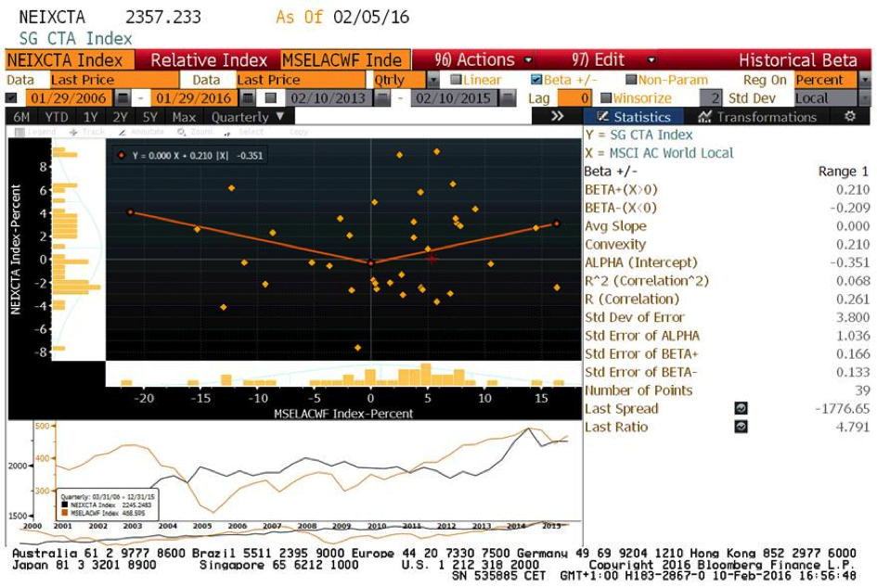This screenshot has height=588, width=877.
Task: Select the 5Y time range
Action: [x=150, y=117]
